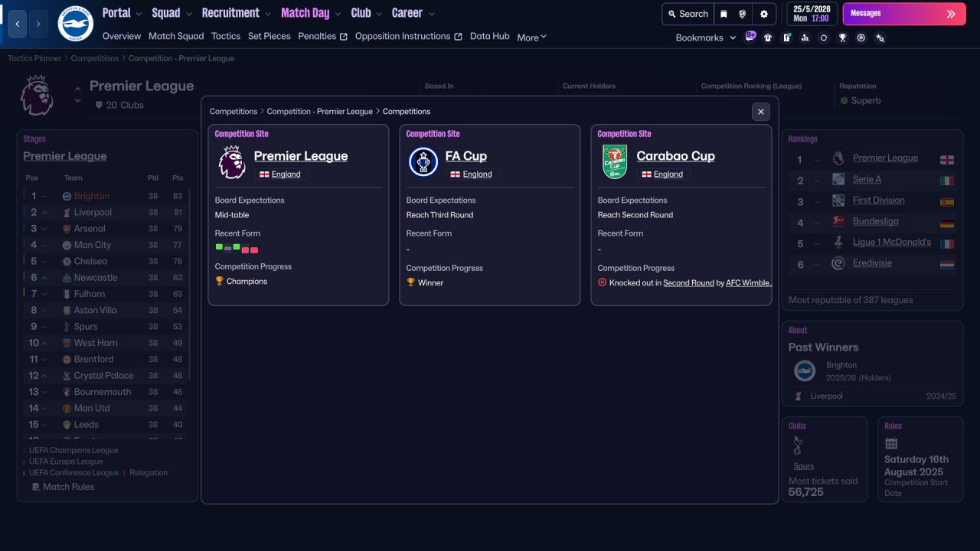Click the Competitions breadcrumb in the page header
Screen dimensions: 980x551
[x=94, y=58]
